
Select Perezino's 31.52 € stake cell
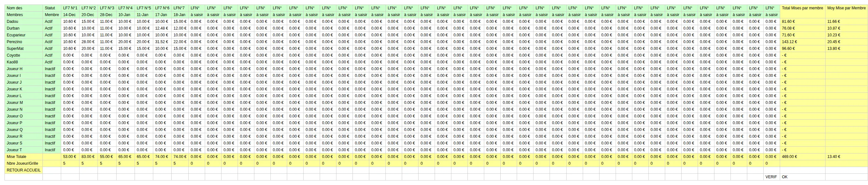[162, 42]
